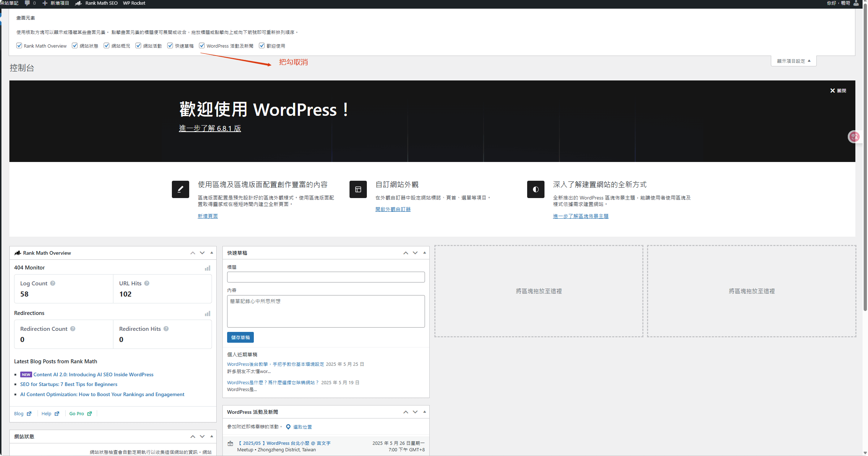Collapse the 網站狀態 panel toggle
Viewport: 868px width, 456px height.
(212, 437)
